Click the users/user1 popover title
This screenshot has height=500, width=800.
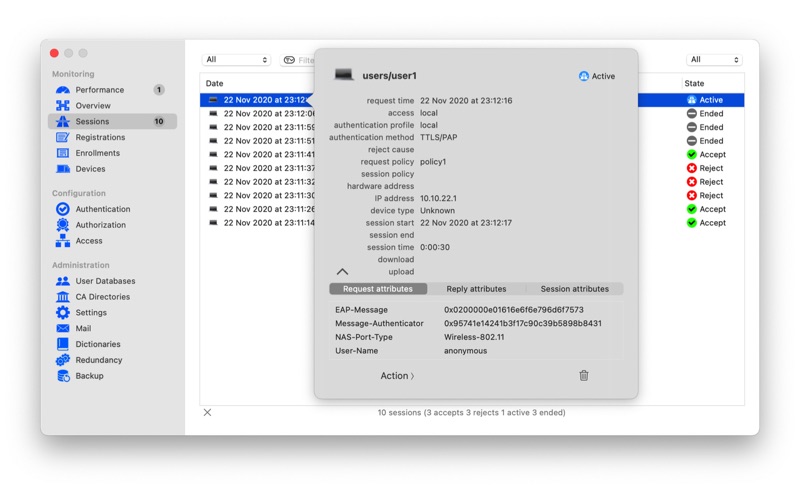pyautogui.click(x=389, y=76)
